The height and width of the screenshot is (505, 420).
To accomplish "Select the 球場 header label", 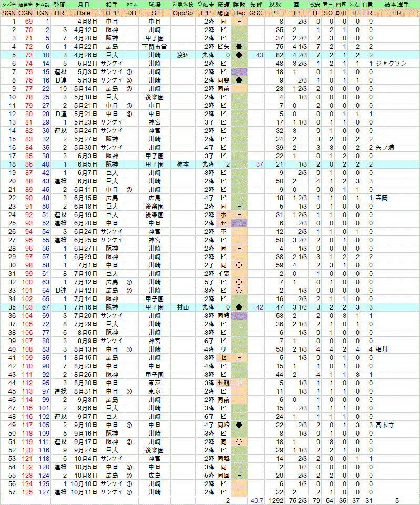I will pyautogui.click(x=155, y=5).
